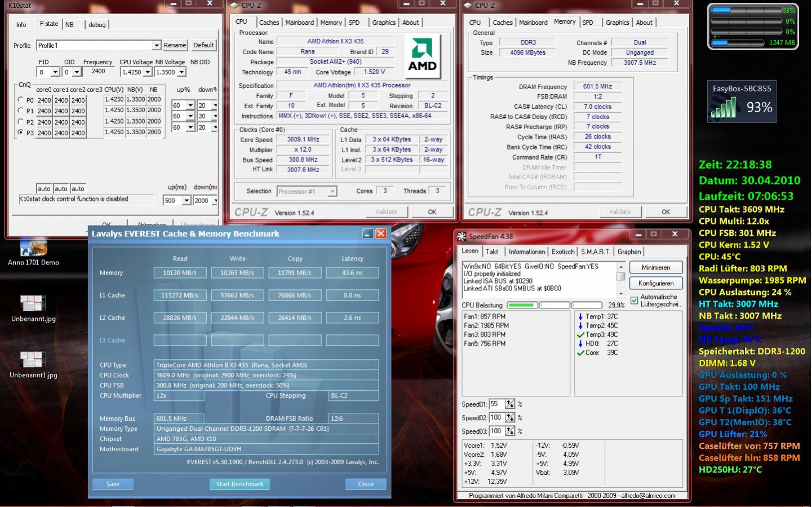
Task: Open Caches tab in left CPU-Z window
Action: tap(269, 23)
